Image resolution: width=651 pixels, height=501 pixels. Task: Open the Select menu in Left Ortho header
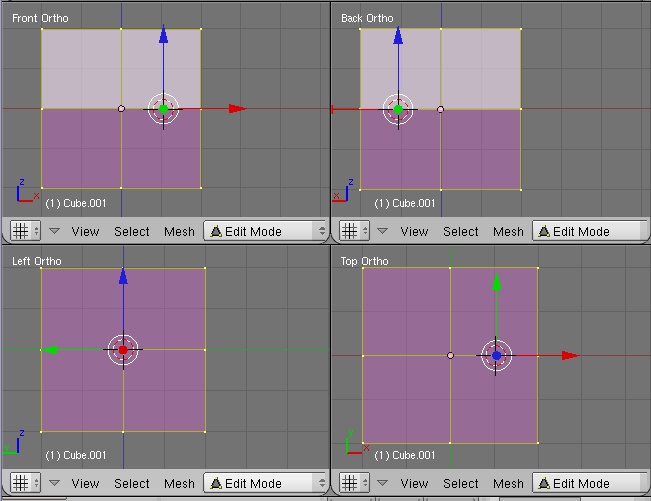click(x=132, y=483)
